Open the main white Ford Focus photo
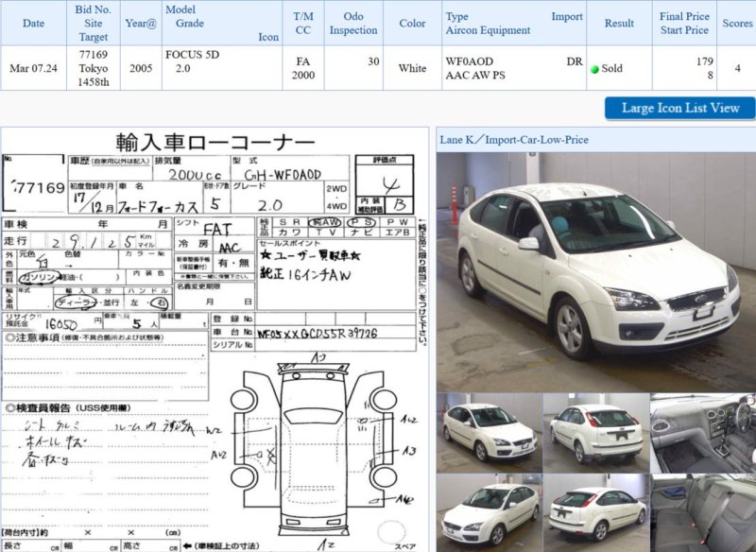The height and width of the screenshot is (552, 756). coord(595,272)
